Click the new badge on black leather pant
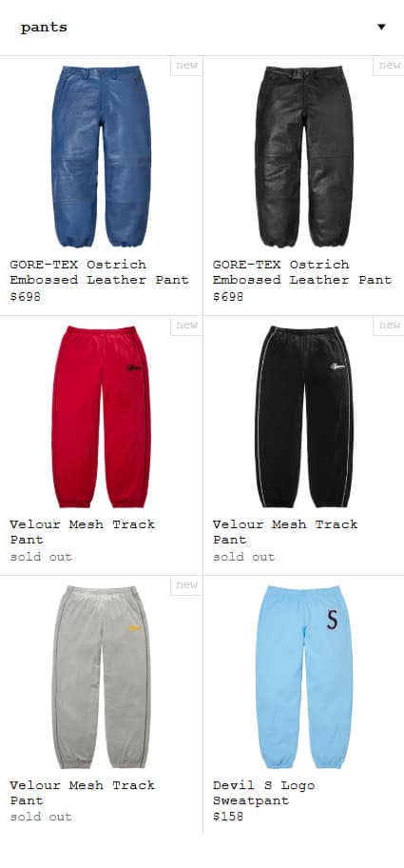The image size is (404, 868). tap(389, 66)
